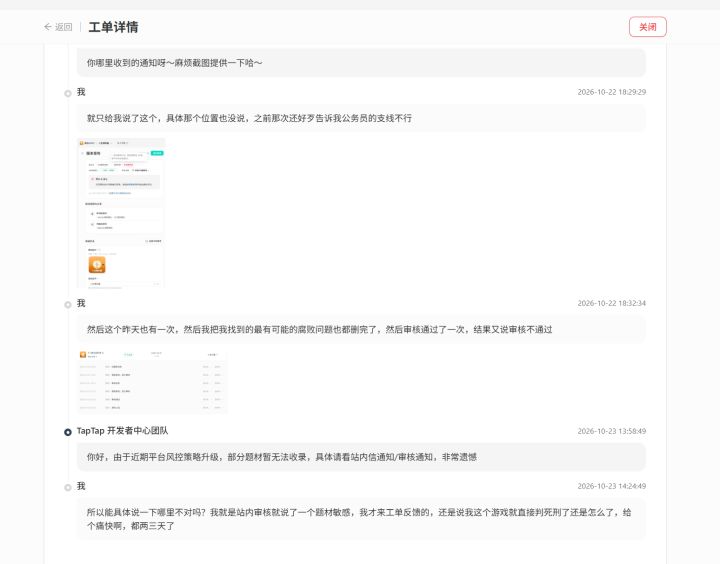The image size is (720, 564).
Task: Click the timeline dot beside 18:29:29 message
Action: pyautogui.click(x=68, y=94)
